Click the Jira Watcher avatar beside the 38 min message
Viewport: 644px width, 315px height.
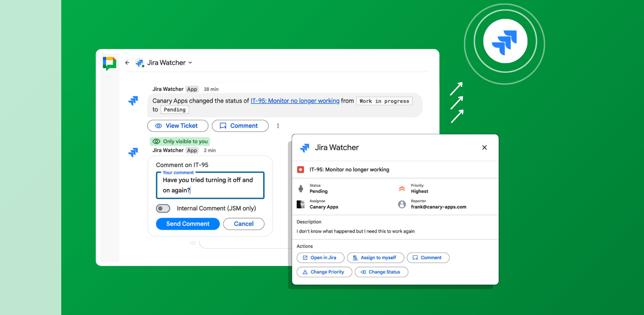pos(133,101)
